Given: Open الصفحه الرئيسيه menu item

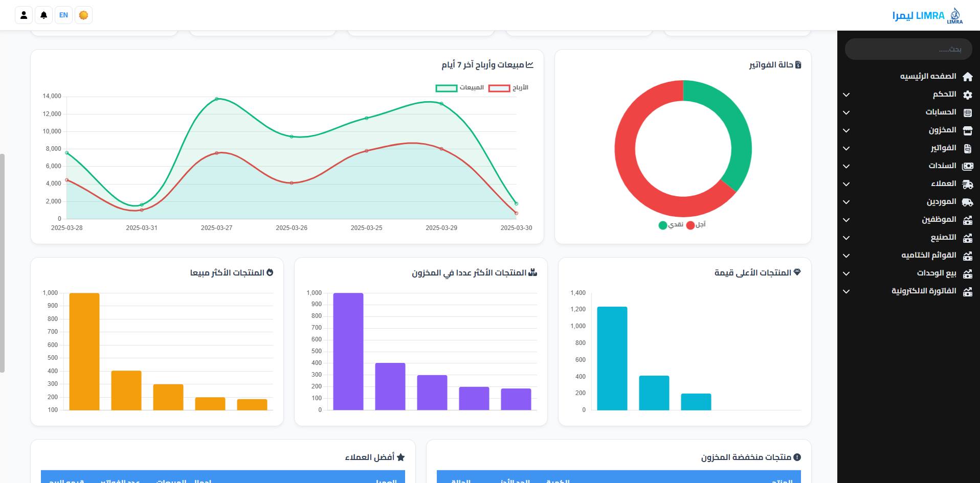Looking at the screenshot, I should (928, 76).
